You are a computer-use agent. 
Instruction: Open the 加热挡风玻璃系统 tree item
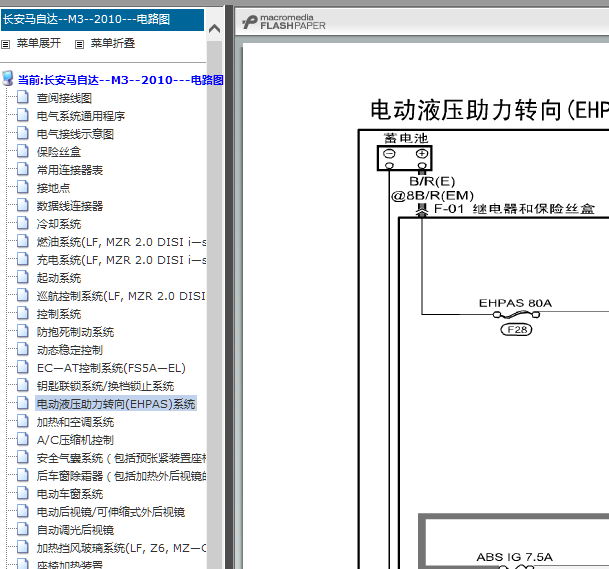click(121, 548)
